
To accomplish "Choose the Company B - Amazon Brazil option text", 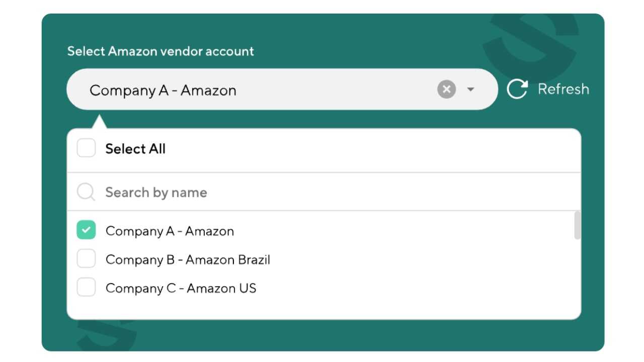I will (x=188, y=260).
